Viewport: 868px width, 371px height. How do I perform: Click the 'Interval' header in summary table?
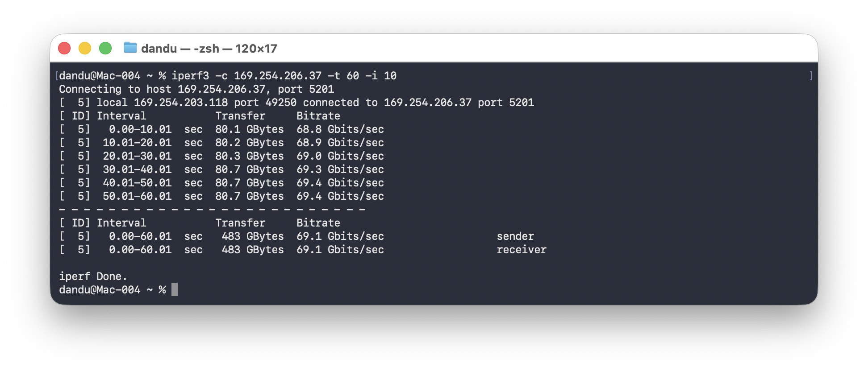[121, 223]
